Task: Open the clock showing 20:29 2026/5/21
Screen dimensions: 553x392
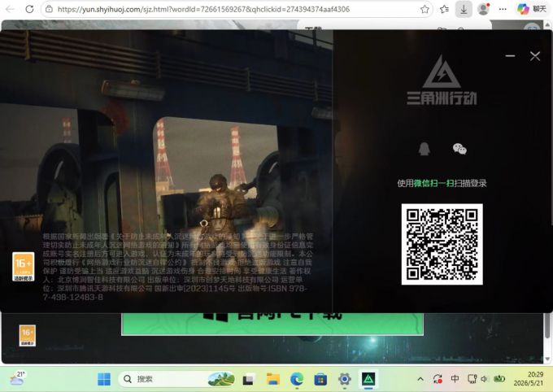Action: point(528,379)
